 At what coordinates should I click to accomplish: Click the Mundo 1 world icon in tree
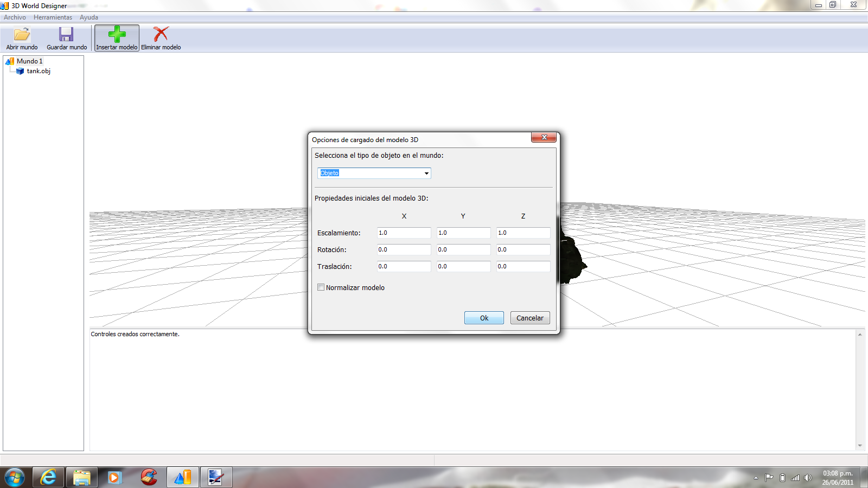[x=10, y=61]
